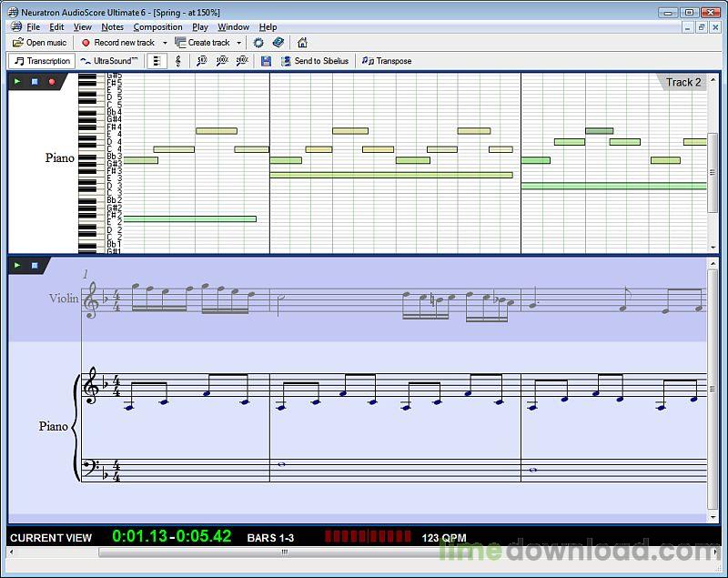Click the Transpose button
728x578 pixels.
[x=387, y=61]
